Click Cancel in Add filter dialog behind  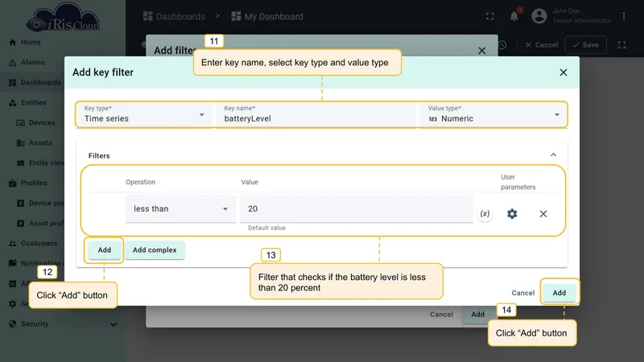point(441,315)
